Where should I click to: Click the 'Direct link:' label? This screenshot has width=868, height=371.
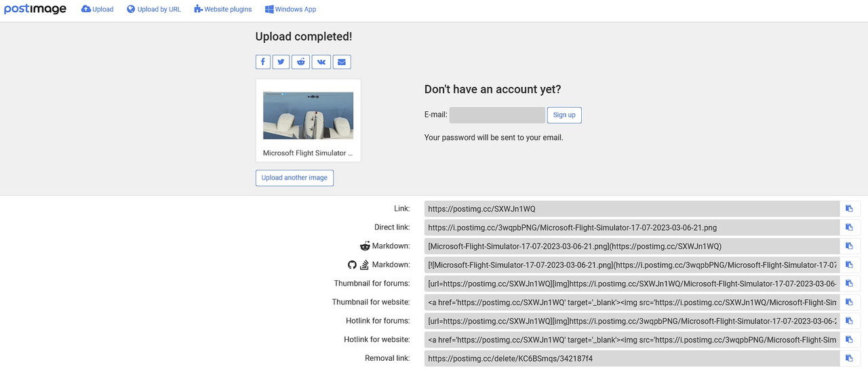tap(392, 227)
